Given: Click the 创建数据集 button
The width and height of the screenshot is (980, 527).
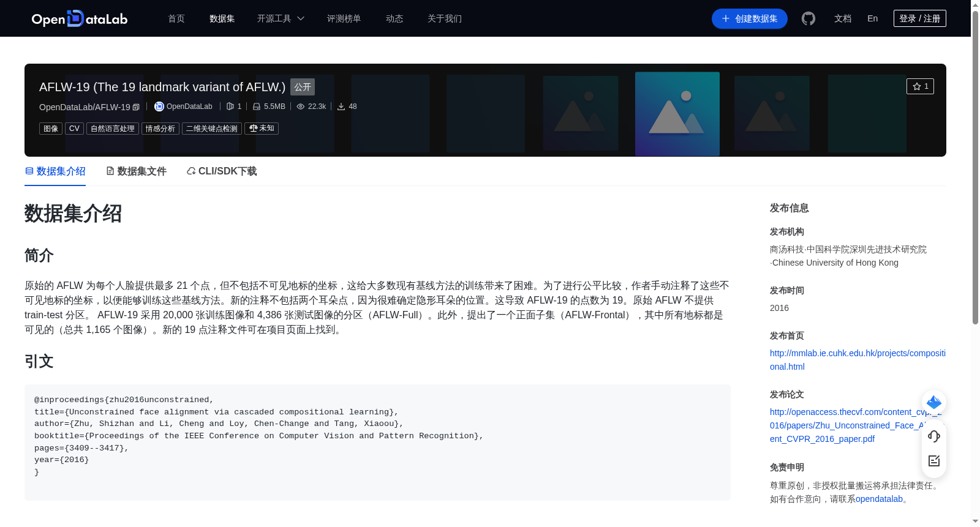Looking at the screenshot, I should pyautogui.click(x=750, y=18).
